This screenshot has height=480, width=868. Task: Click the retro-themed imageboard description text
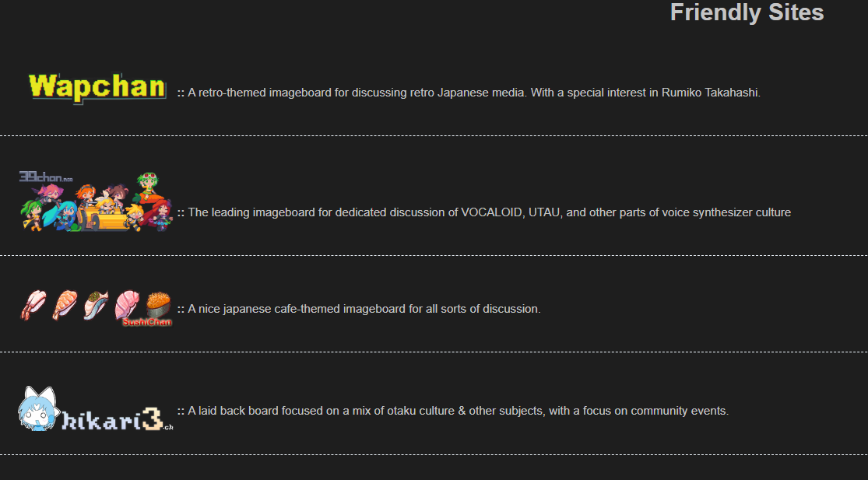473,93
